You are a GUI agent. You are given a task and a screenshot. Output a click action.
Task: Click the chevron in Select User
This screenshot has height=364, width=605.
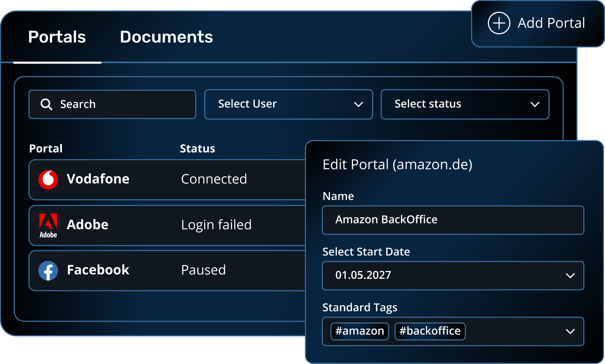tap(359, 105)
